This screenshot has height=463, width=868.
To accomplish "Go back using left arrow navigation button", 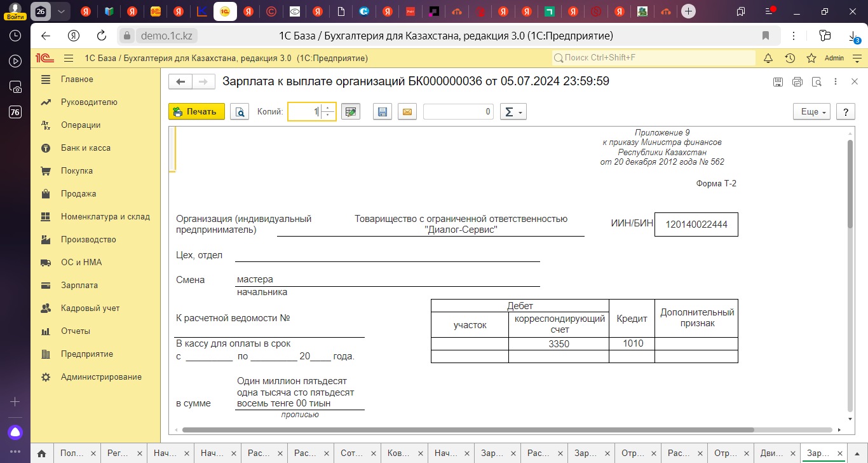I will [180, 81].
